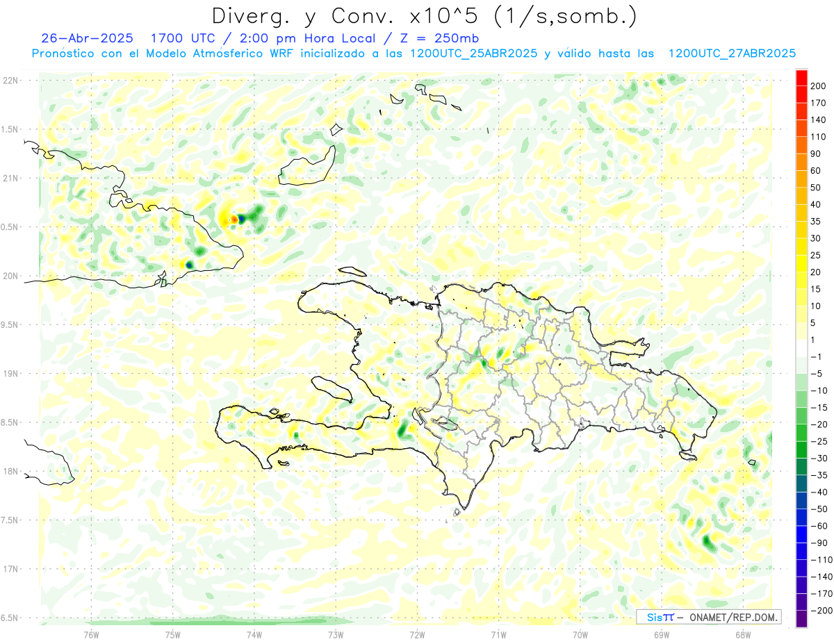Click the white color bar segment between 1 and -1
The image size is (834, 644).
click(x=801, y=349)
